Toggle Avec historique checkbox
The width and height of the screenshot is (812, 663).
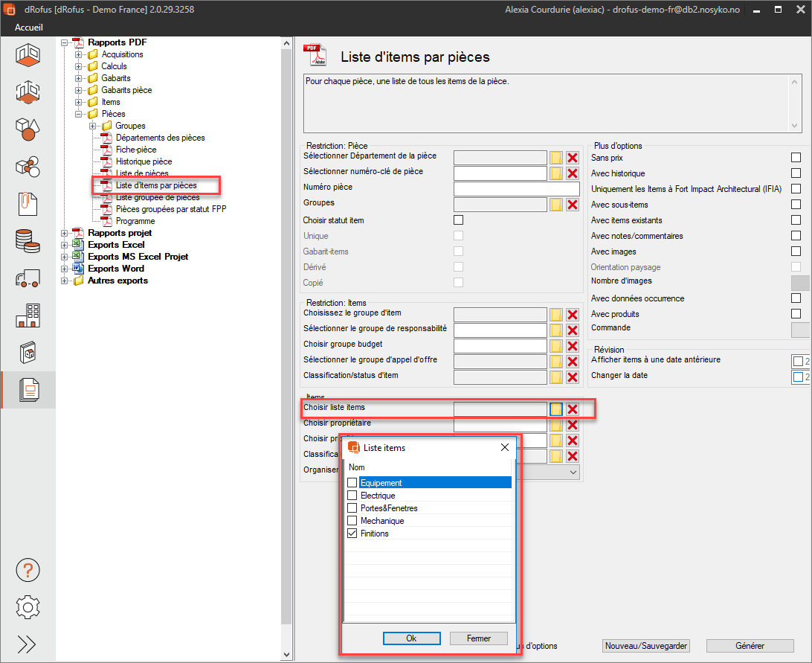coord(796,173)
